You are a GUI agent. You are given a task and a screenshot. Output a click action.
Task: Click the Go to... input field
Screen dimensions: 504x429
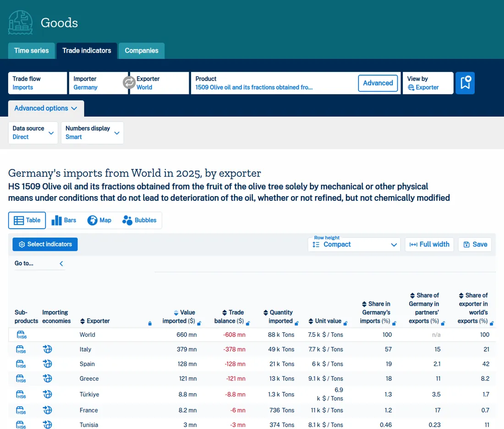pos(35,264)
